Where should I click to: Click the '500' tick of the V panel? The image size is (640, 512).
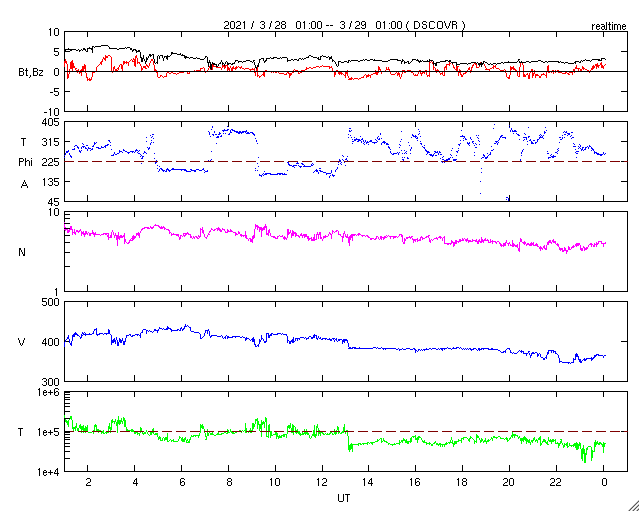pyautogui.click(x=53, y=303)
